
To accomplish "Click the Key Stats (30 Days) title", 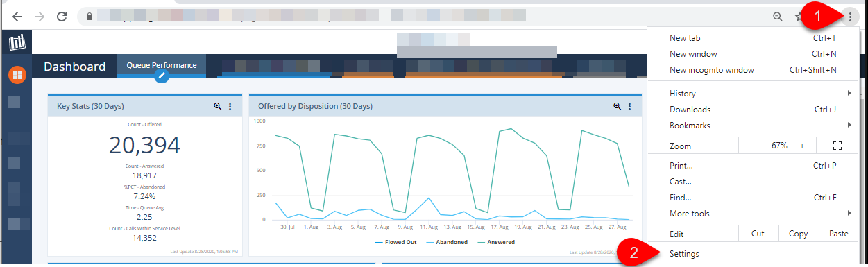I will point(90,106).
